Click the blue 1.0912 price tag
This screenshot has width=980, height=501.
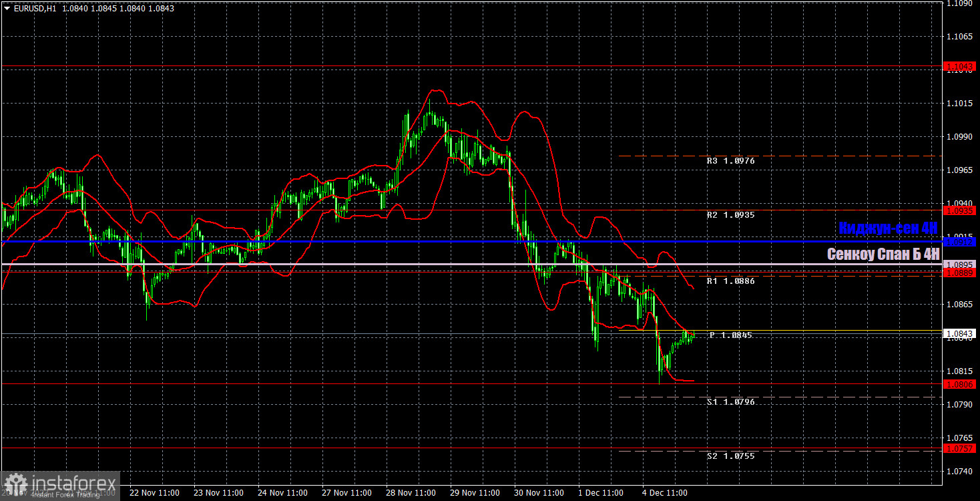click(960, 242)
